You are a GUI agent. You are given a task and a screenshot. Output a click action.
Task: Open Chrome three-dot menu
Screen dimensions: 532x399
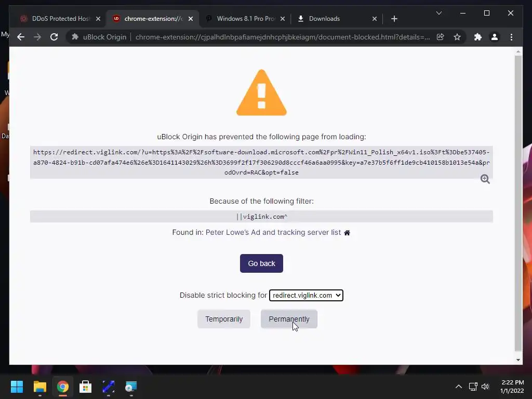pyautogui.click(x=511, y=37)
